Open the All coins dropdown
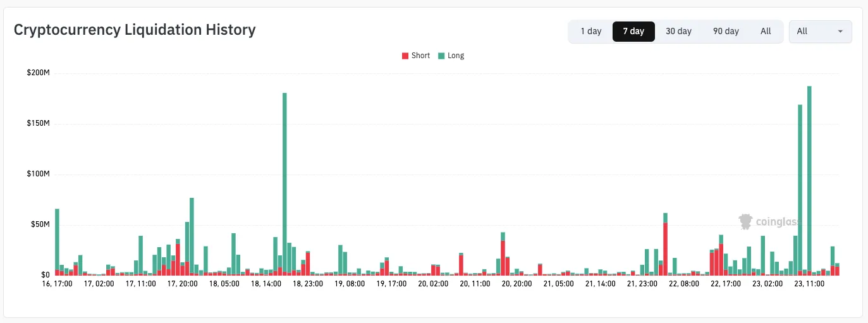This screenshot has width=868, height=323. [x=821, y=31]
